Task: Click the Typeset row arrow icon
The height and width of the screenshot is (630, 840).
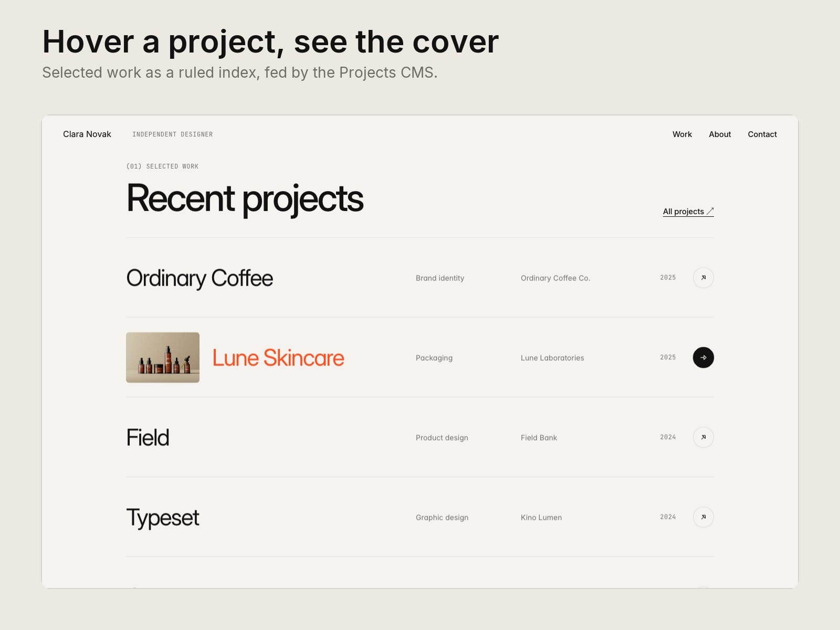Action: (x=703, y=517)
